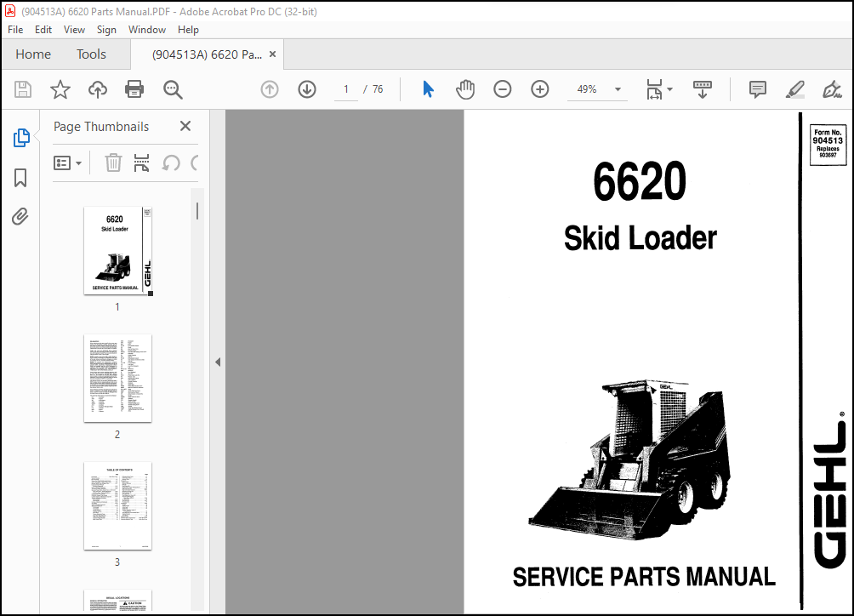The image size is (854, 616).
Task: Open the View menu
Action: pyautogui.click(x=74, y=30)
